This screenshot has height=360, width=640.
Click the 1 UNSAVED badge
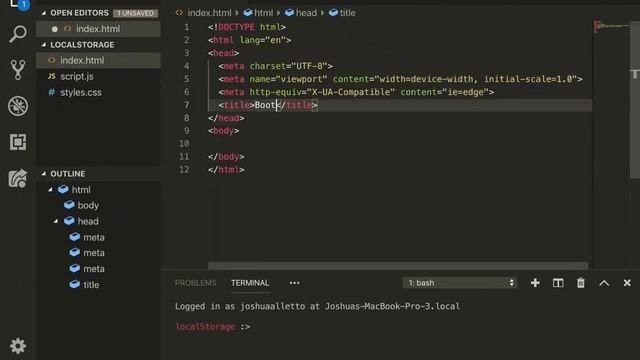coord(135,13)
